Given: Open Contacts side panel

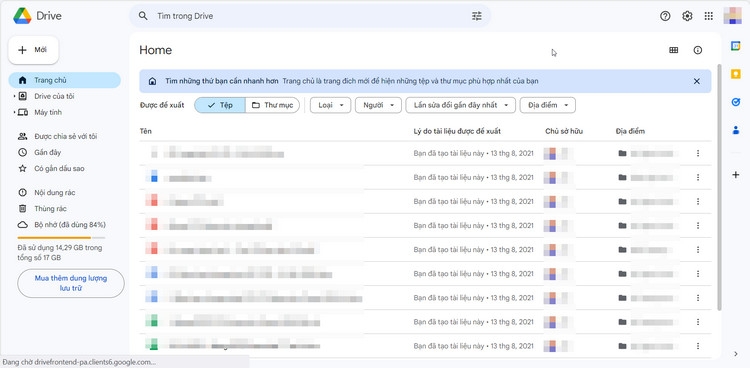Looking at the screenshot, I should tap(736, 130).
